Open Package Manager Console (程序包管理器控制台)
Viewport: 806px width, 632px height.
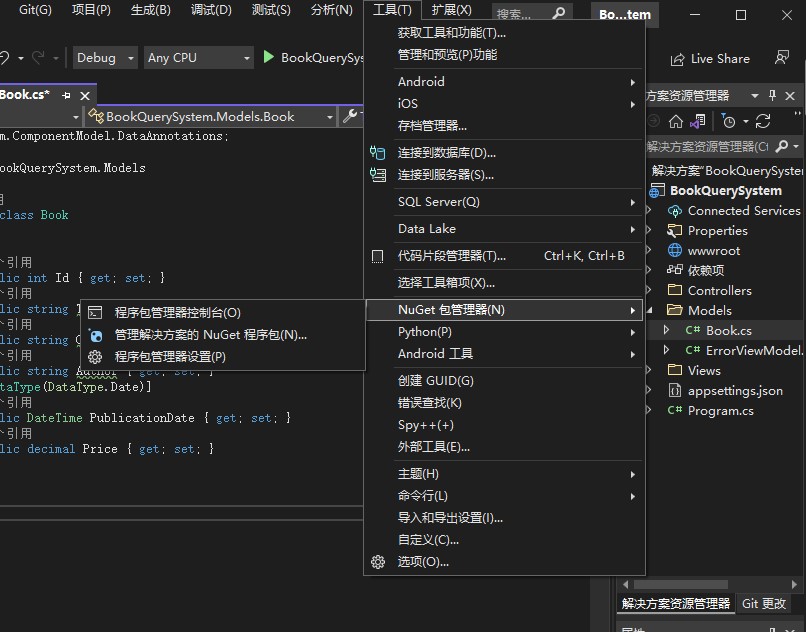click(223, 313)
